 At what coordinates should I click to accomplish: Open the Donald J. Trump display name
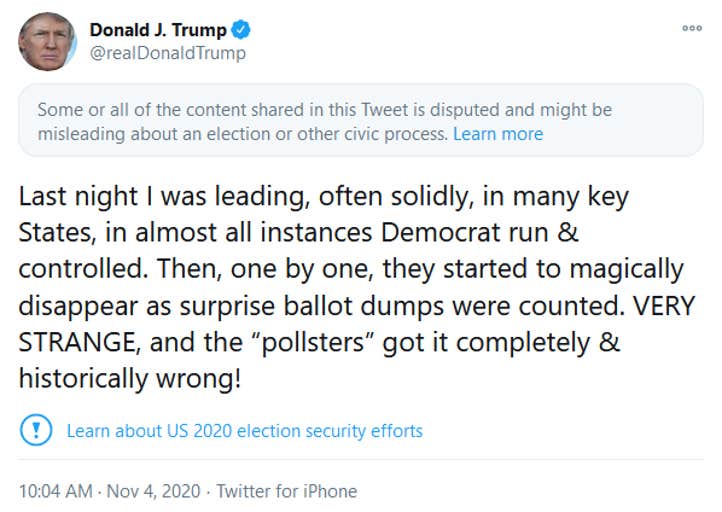[158, 30]
